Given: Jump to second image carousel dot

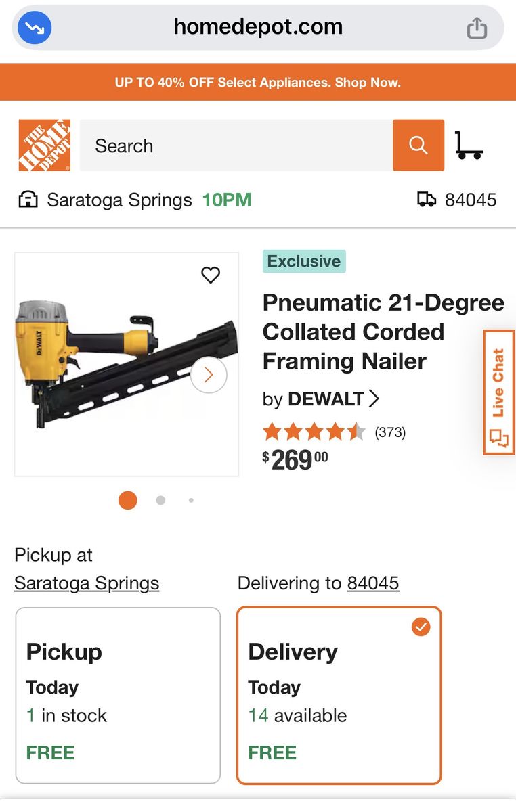Looking at the screenshot, I should 160,501.
